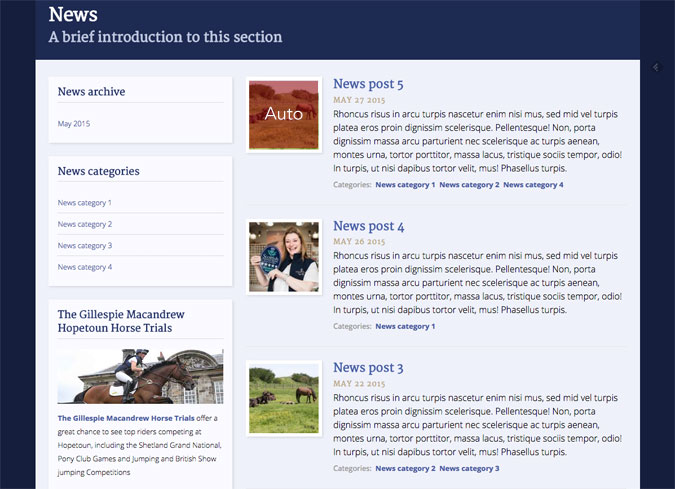Click News category 1 tag under post 5
675x489 pixels.
click(x=405, y=185)
